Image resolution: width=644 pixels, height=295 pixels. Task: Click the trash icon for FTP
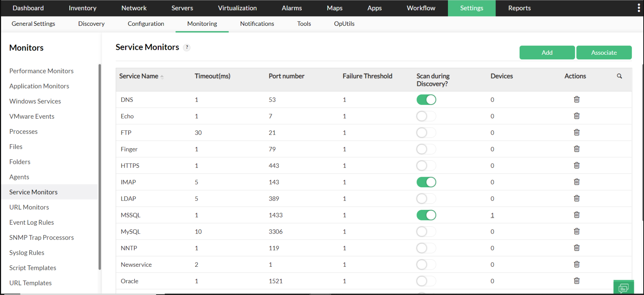(x=577, y=132)
